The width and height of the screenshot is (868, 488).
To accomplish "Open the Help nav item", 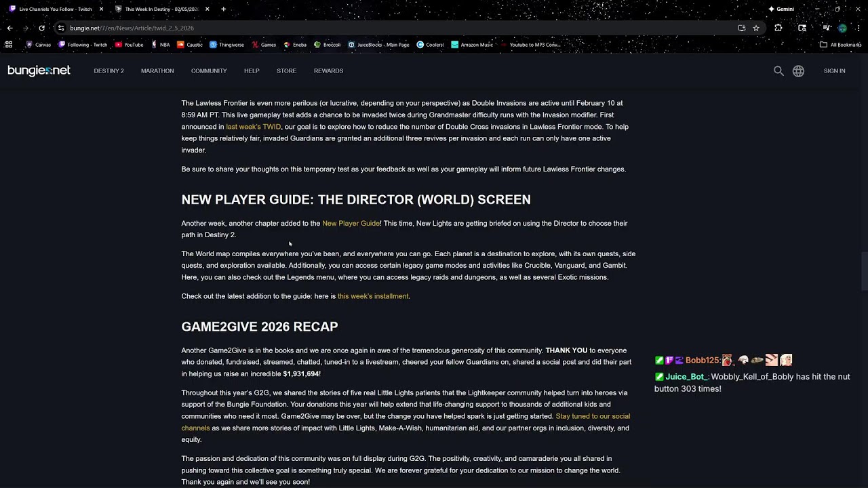I will click(252, 70).
